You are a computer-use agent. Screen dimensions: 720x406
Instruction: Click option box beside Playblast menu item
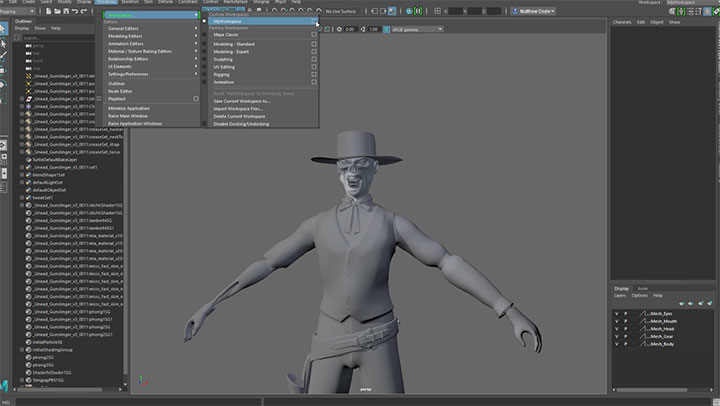tap(196, 99)
